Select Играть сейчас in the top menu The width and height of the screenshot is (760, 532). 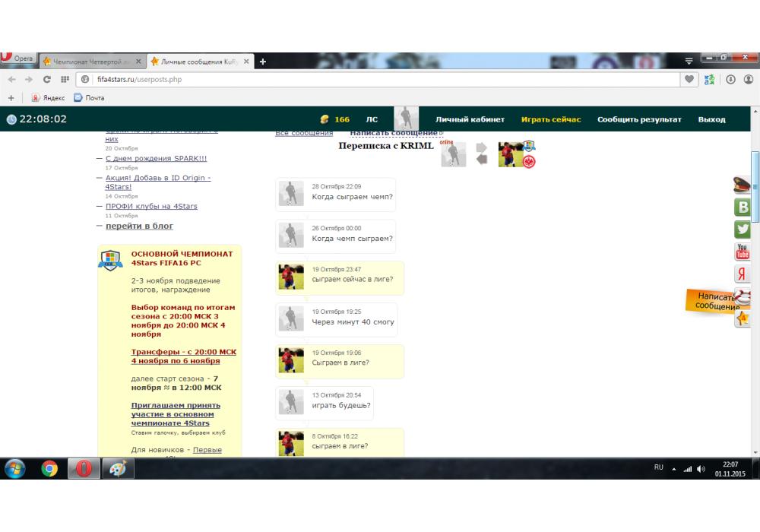pyautogui.click(x=550, y=119)
